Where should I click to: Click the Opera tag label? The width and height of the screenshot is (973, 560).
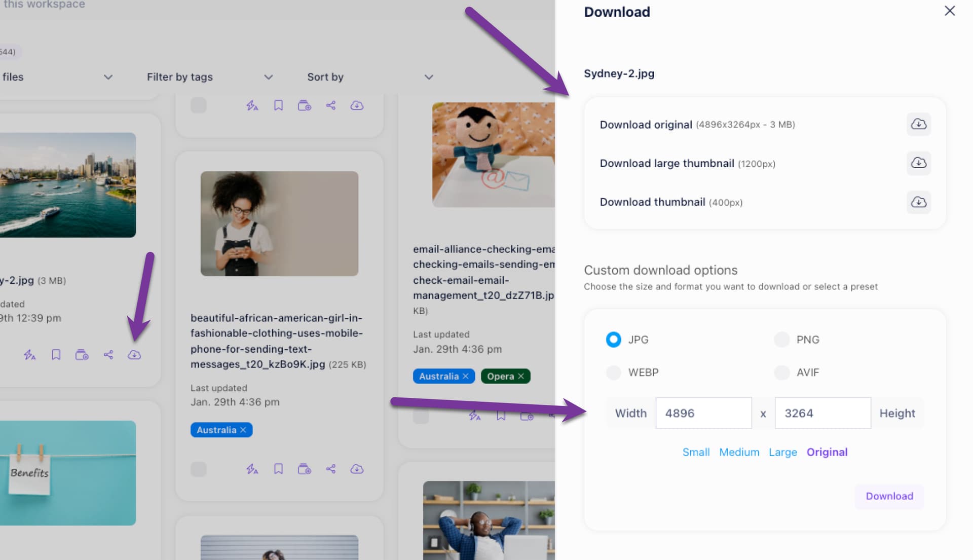pos(500,376)
